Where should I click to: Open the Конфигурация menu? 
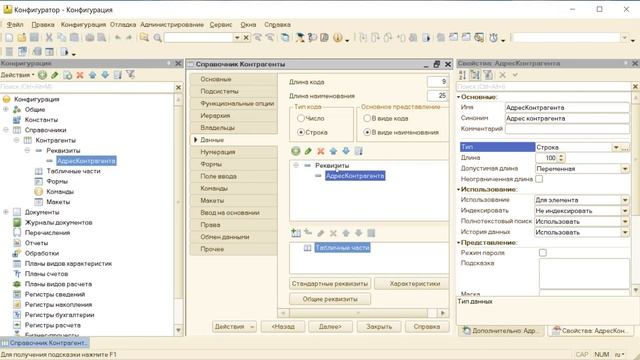[83, 24]
